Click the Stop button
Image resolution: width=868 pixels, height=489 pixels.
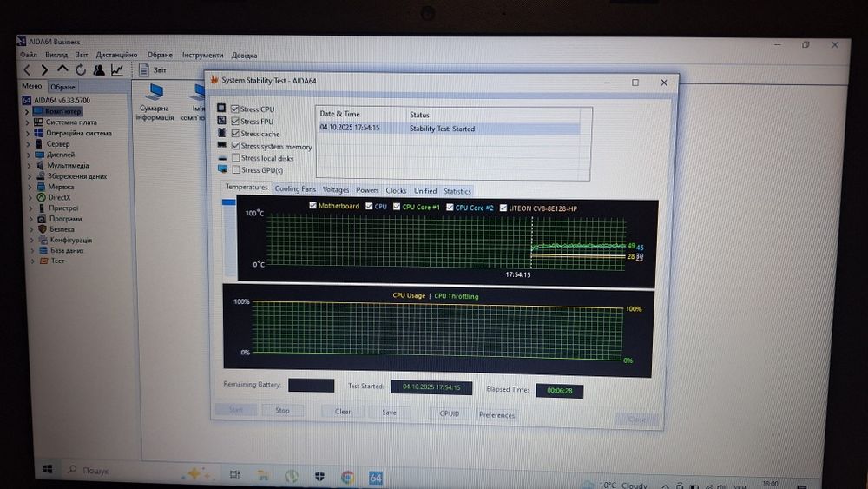pos(282,410)
